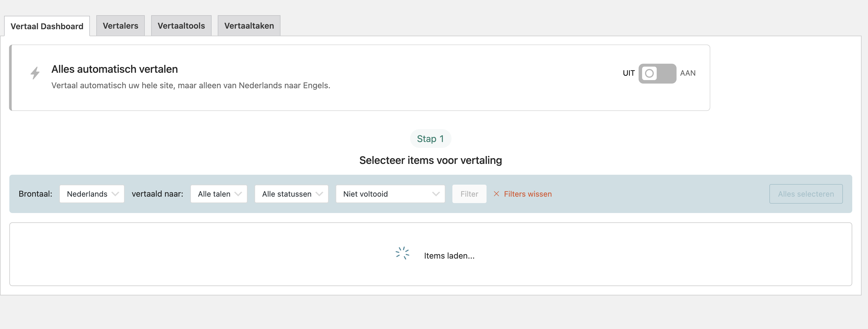Click the UIT label next to toggle
Image resolution: width=868 pixels, height=329 pixels.
coord(628,73)
